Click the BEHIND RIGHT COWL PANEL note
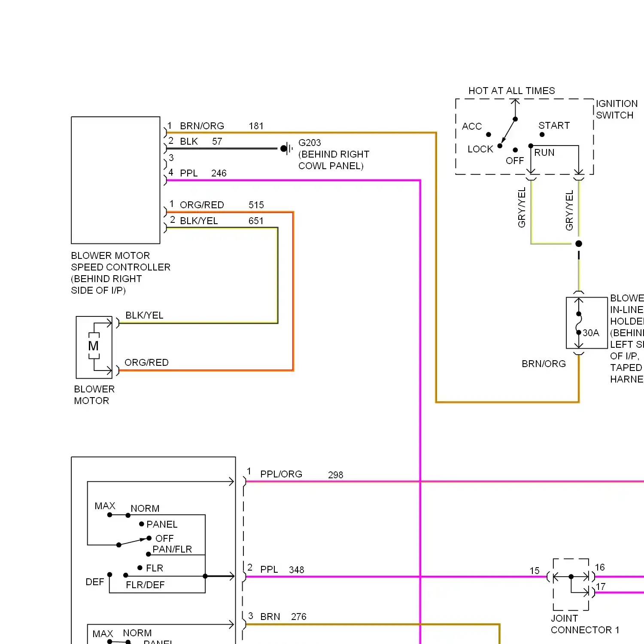The image size is (644, 644). 334,160
